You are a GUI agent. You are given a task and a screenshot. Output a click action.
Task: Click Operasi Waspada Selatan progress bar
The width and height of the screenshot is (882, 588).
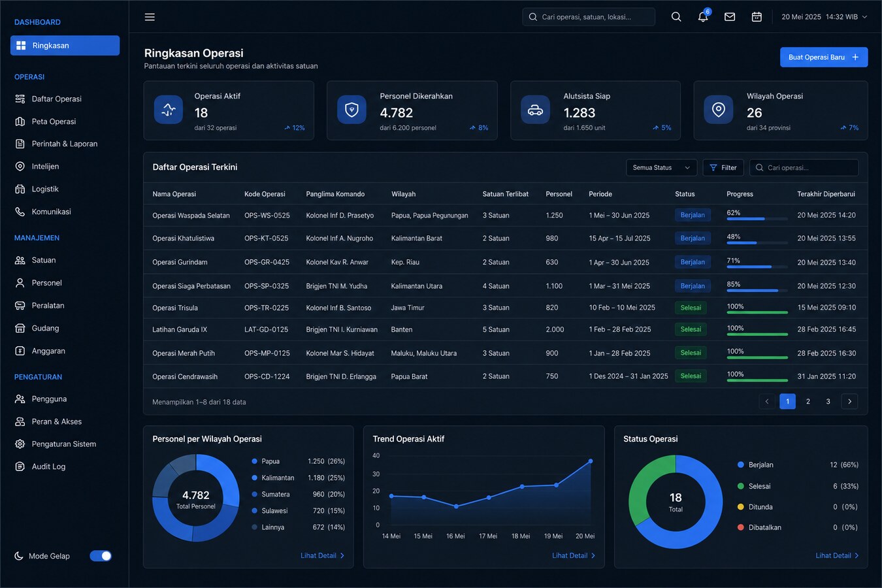757,219
